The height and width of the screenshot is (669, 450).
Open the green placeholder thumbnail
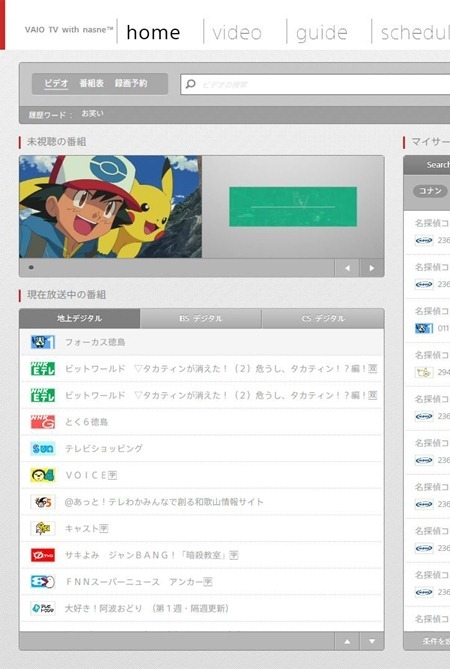tap(293, 207)
